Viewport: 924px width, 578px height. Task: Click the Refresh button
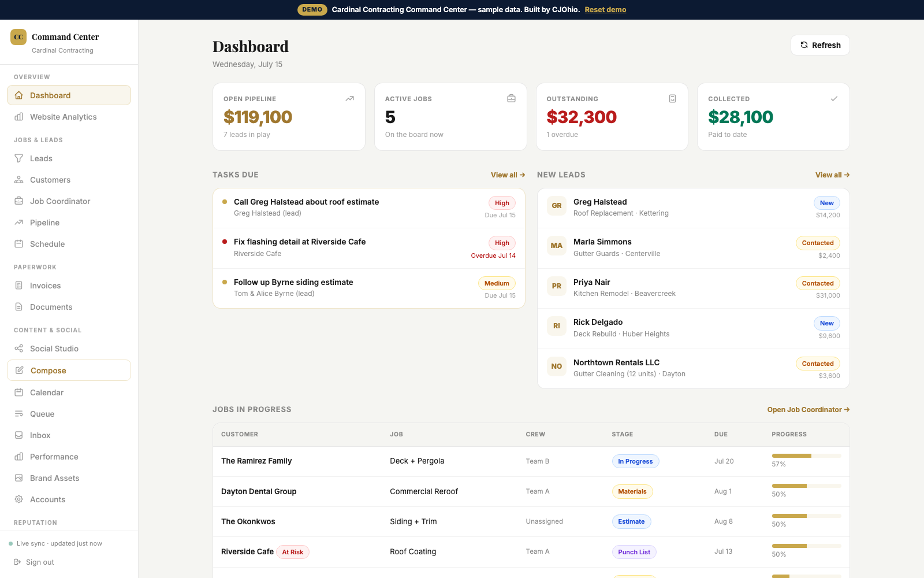(820, 45)
